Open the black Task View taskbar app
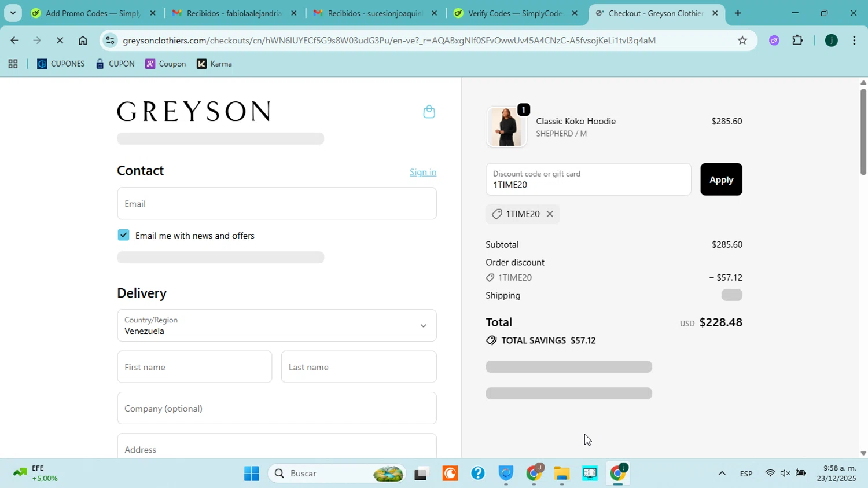Image resolution: width=868 pixels, height=488 pixels. click(422, 474)
